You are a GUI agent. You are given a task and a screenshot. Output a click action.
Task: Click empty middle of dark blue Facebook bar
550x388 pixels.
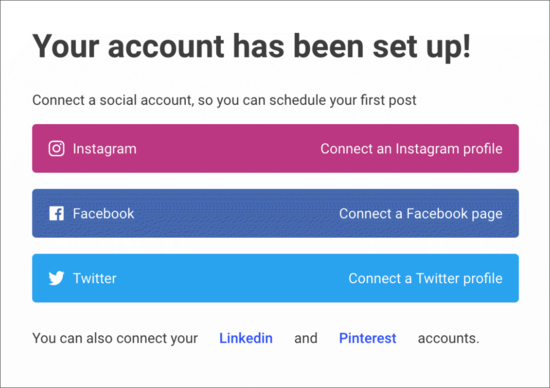coord(235,213)
